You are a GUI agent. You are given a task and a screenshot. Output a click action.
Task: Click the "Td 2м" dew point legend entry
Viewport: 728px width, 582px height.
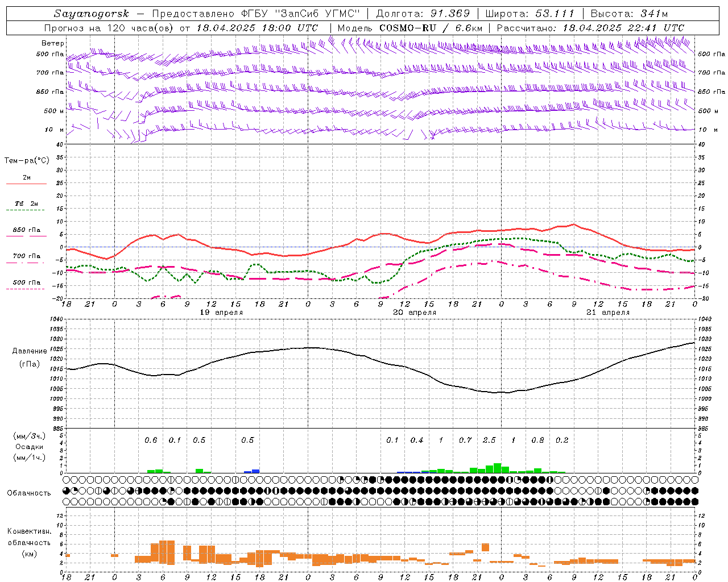coord(27,203)
